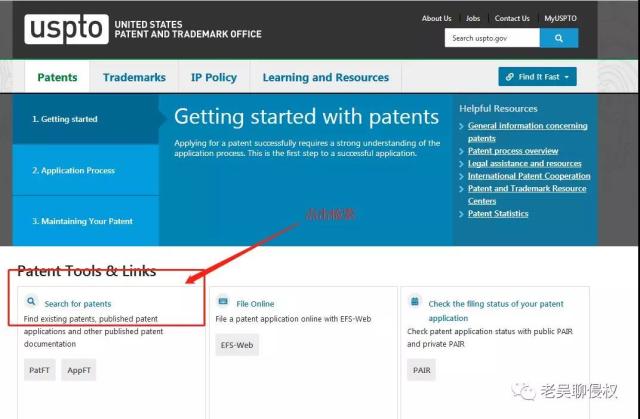Screen dimensions: 640x419
Task: Open the Patent process overview link
Action: pyautogui.click(x=513, y=151)
